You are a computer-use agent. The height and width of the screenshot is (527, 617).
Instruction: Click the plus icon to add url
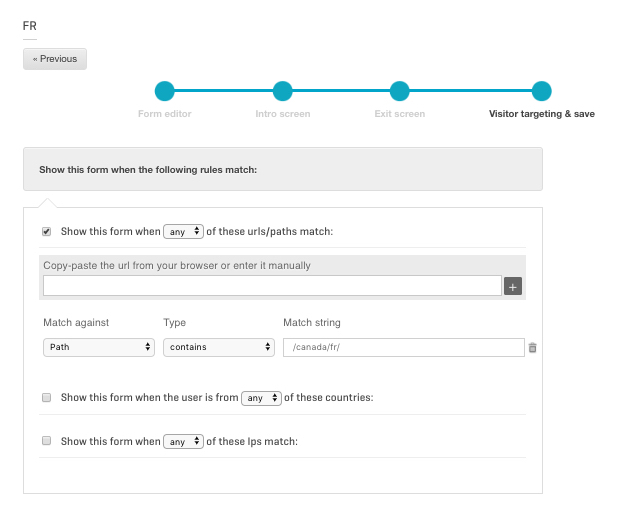(x=513, y=286)
